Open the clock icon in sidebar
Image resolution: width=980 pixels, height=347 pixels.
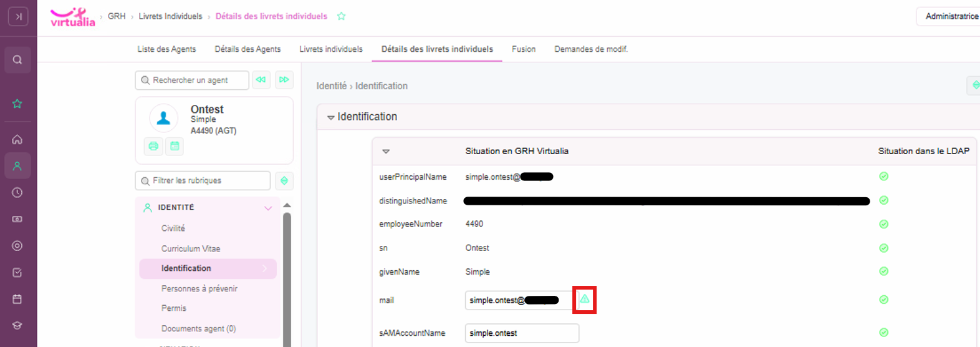(17, 193)
